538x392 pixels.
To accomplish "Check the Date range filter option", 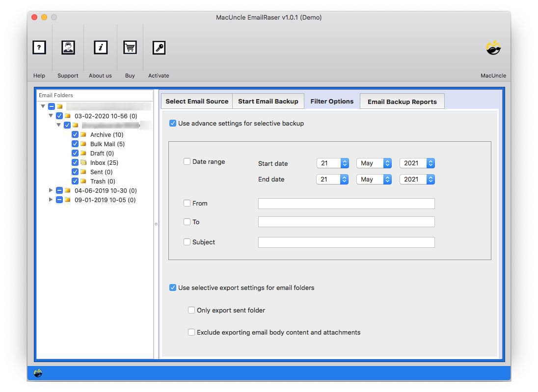I will click(x=187, y=161).
